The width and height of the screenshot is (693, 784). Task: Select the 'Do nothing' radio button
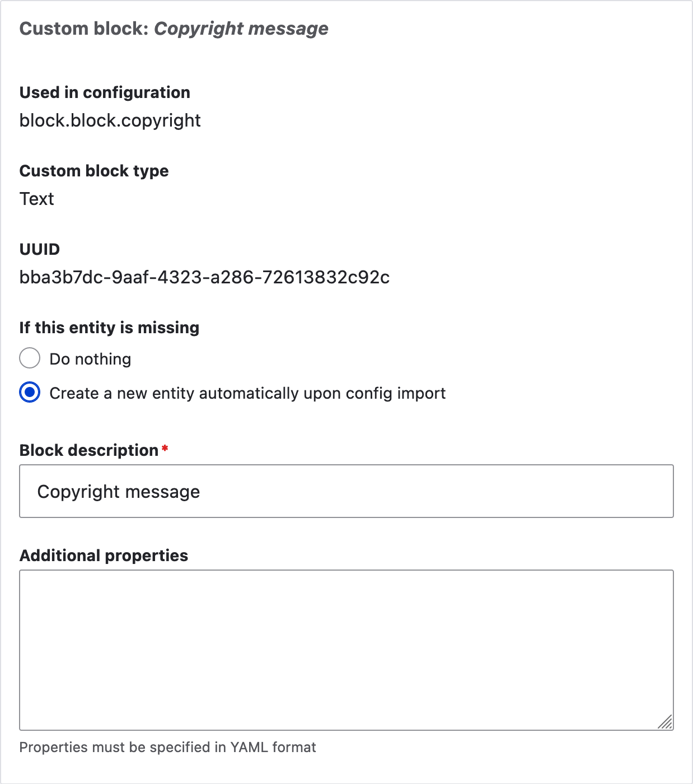(29, 358)
